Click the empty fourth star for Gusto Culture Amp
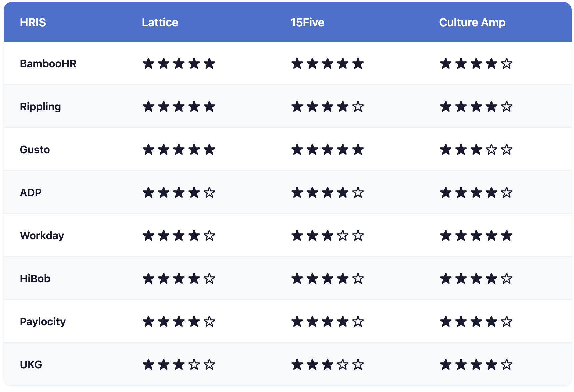The height and width of the screenshot is (392, 574). (491, 149)
